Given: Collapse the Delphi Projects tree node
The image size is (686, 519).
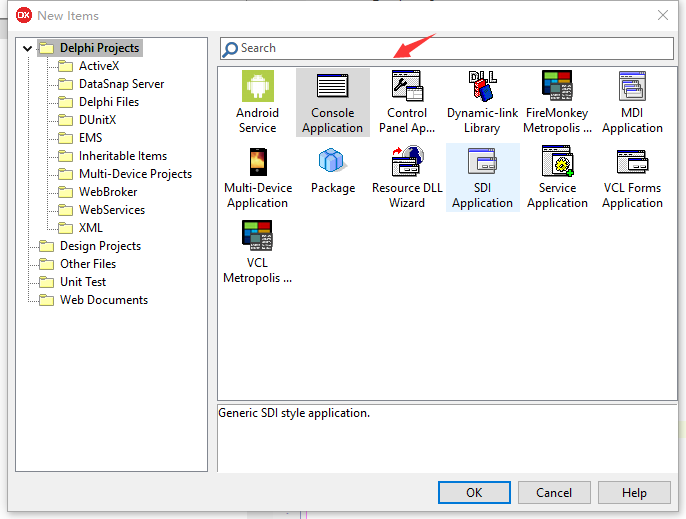Looking at the screenshot, I should (x=28, y=48).
